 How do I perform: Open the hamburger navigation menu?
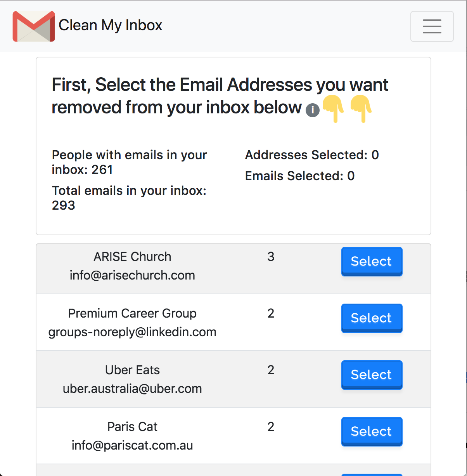432,26
